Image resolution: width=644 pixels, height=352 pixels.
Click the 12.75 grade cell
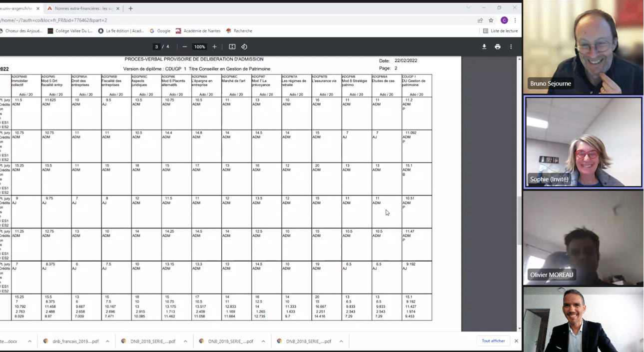coord(49,231)
